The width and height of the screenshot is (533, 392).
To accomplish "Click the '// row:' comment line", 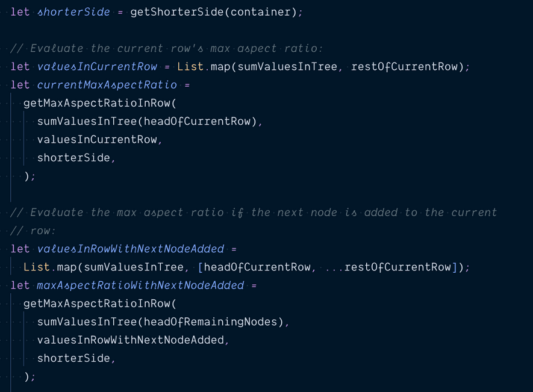I will tap(34, 231).
